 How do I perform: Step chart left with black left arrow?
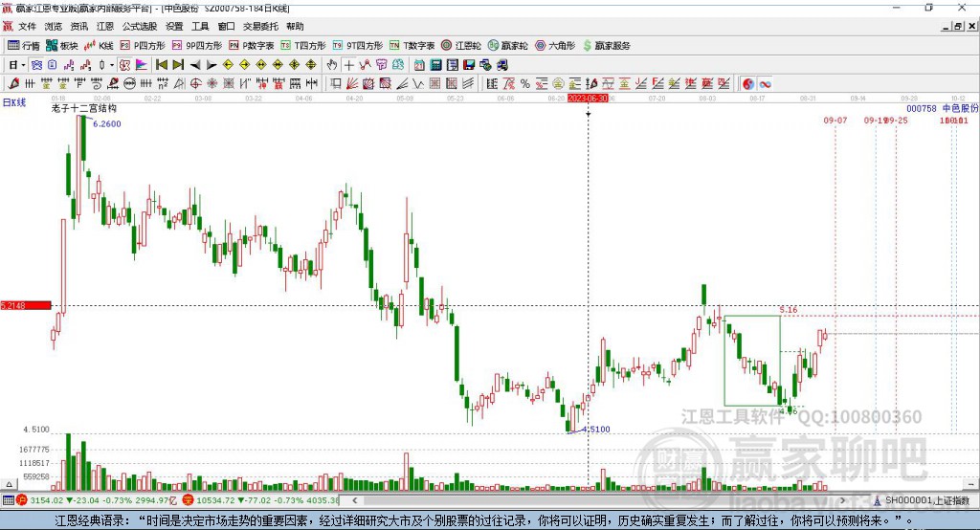(195, 65)
